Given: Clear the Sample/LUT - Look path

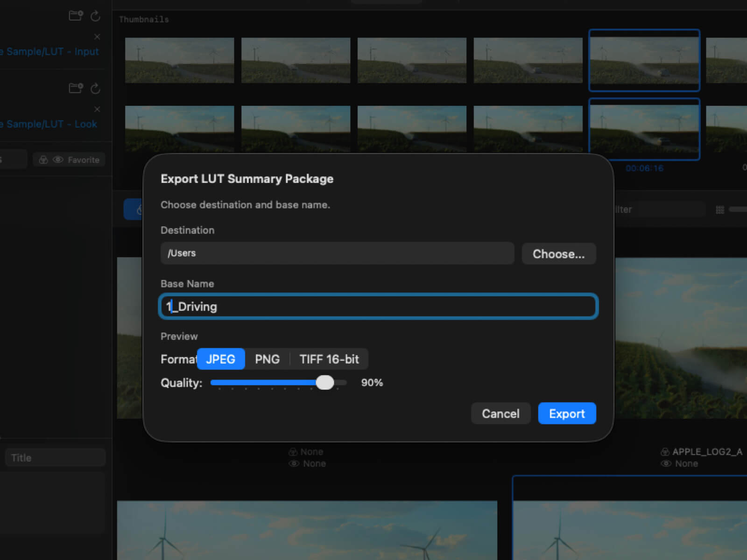Looking at the screenshot, I should (97, 109).
